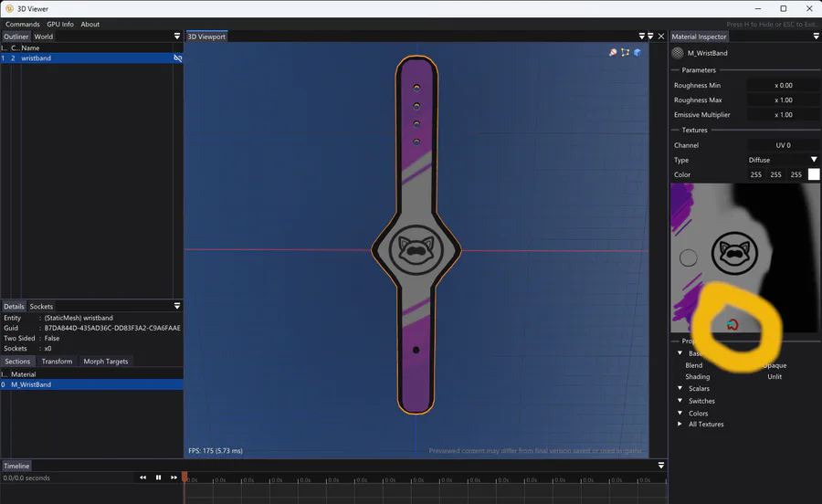The image size is (822, 504).
Task: Click the texture preview thumbnail
Action: pos(745,257)
